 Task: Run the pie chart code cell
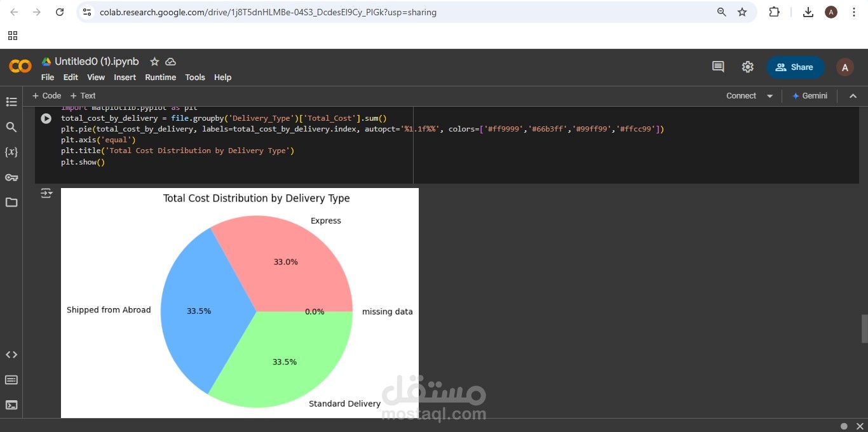[46, 118]
